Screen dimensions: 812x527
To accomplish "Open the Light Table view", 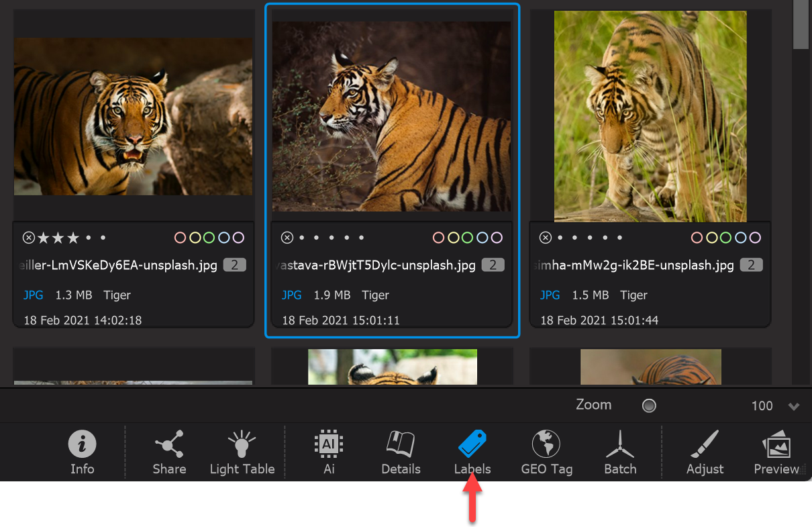I will (242, 444).
